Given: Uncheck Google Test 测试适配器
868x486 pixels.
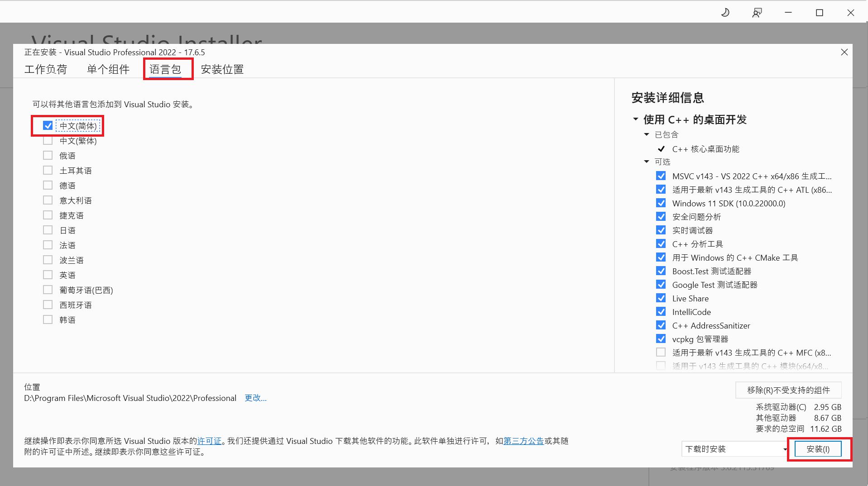Looking at the screenshot, I should (661, 285).
